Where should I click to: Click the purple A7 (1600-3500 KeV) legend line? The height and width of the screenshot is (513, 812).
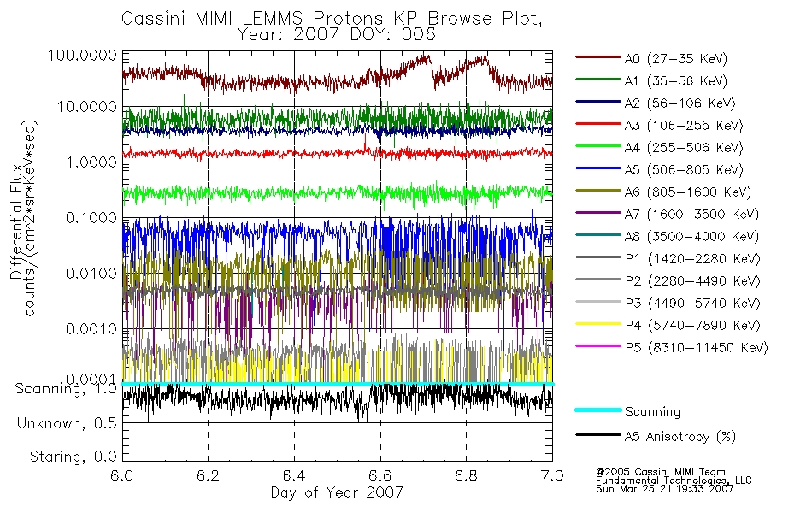pyautogui.click(x=598, y=212)
